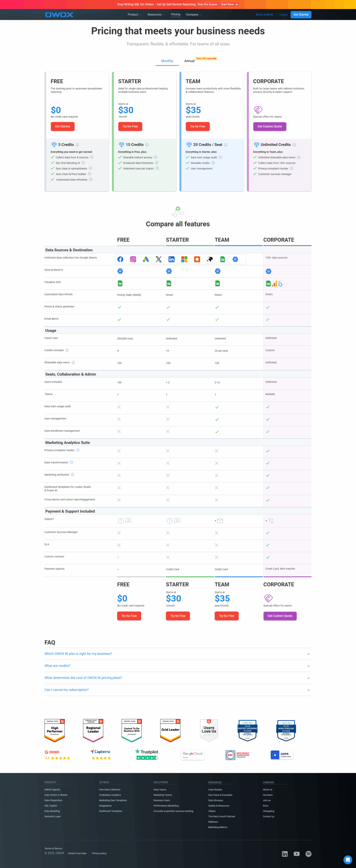Open the chat widget icon
The image size is (356, 868).
coord(348,860)
